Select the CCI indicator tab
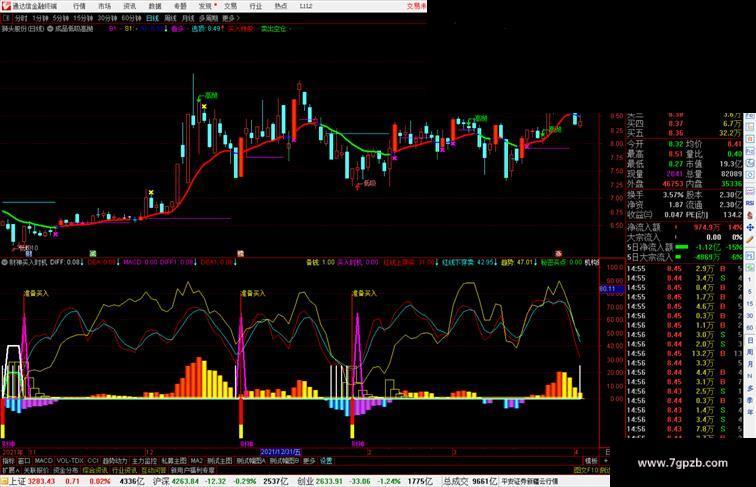 coord(93,461)
